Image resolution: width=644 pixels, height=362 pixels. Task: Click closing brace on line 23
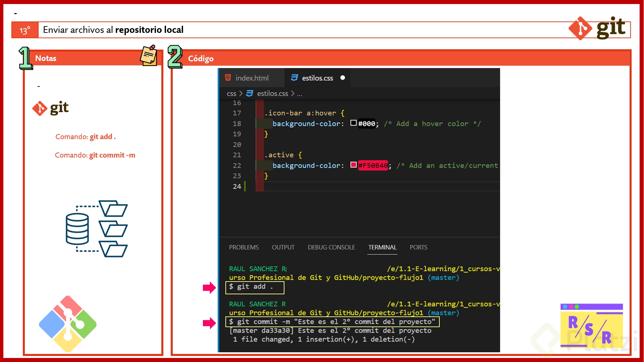click(266, 176)
